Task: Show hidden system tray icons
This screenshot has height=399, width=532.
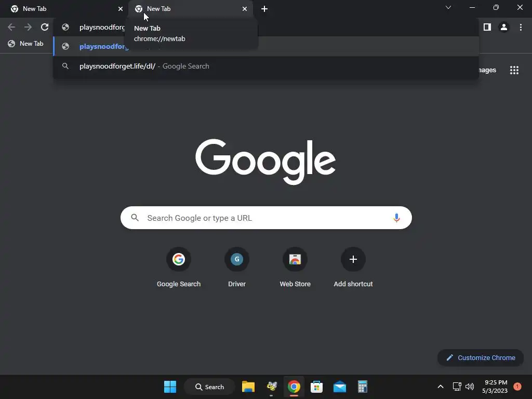Action: point(441,387)
